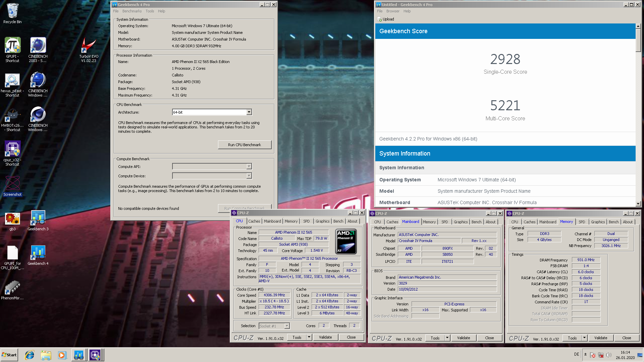The width and height of the screenshot is (644, 362).
Task: Click the volume icon in system tray
Action: click(x=609, y=355)
